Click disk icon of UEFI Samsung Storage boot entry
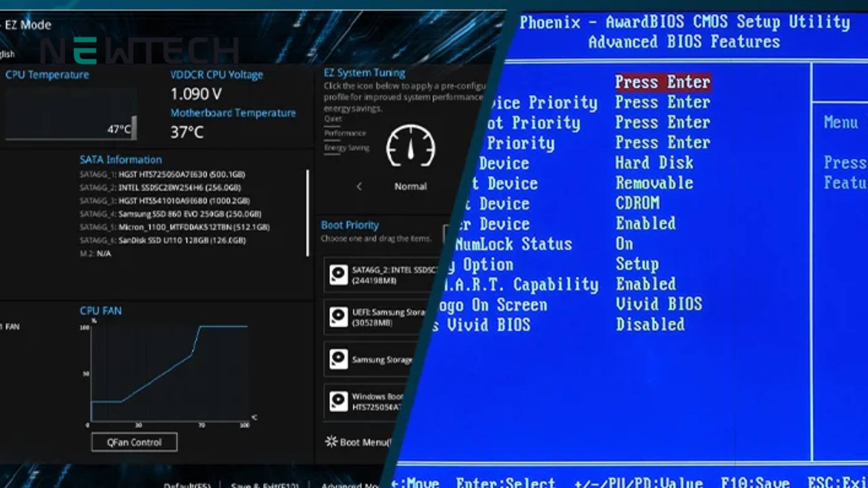868x488 pixels. point(339,317)
